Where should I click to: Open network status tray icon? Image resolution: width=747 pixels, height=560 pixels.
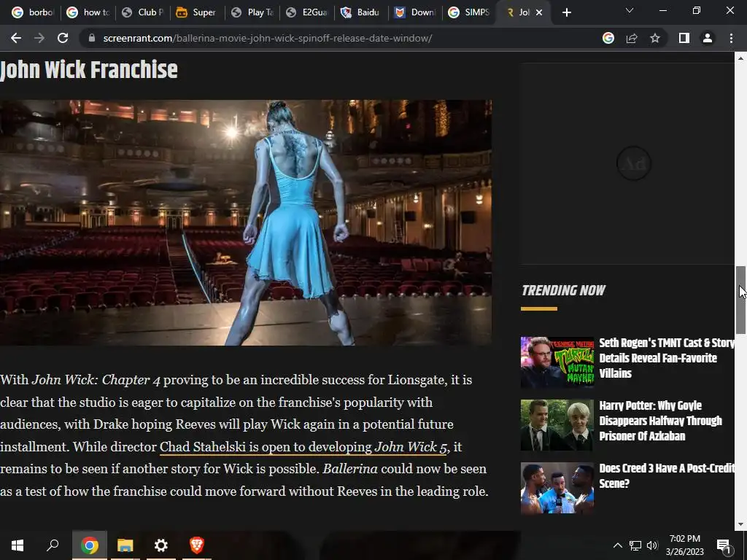[635, 545]
